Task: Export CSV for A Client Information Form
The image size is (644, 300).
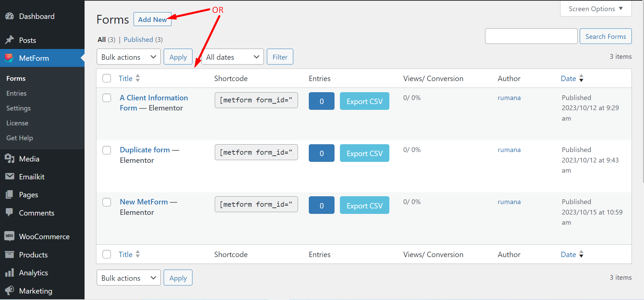Action: [x=365, y=101]
